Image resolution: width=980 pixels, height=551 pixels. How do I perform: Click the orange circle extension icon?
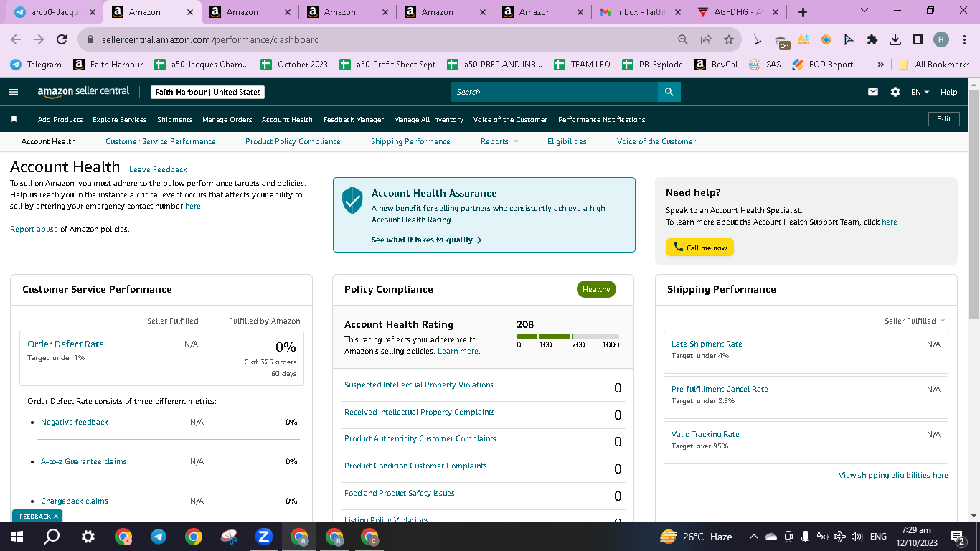coord(826,39)
